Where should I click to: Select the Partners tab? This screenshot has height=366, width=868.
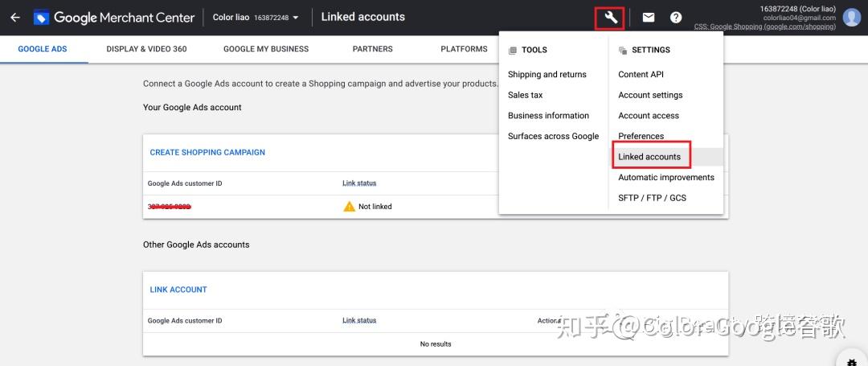click(373, 49)
